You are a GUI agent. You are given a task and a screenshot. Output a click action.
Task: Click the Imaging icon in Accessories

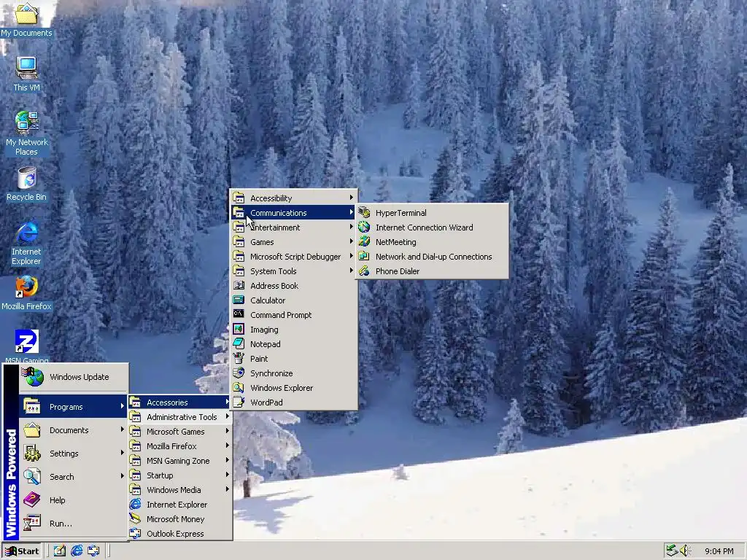(x=239, y=329)
